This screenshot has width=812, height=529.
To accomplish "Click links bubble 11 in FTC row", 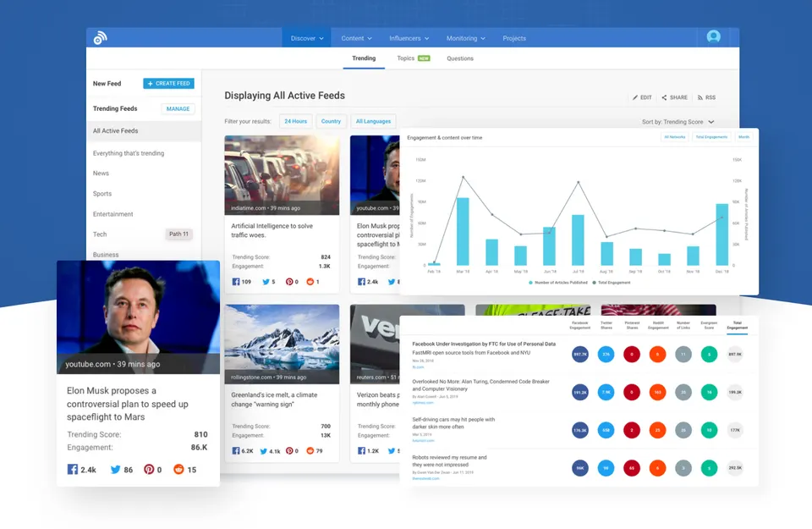I will (683, 355).
